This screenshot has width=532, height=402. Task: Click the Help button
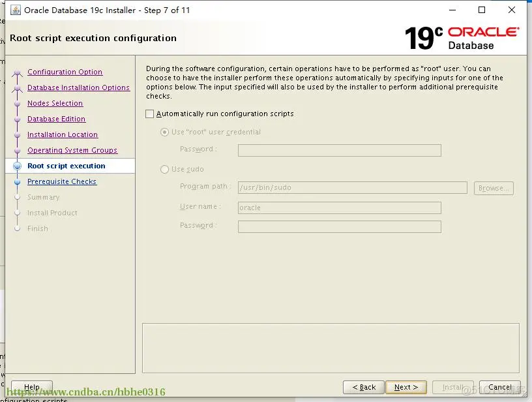tap(32, 387)
